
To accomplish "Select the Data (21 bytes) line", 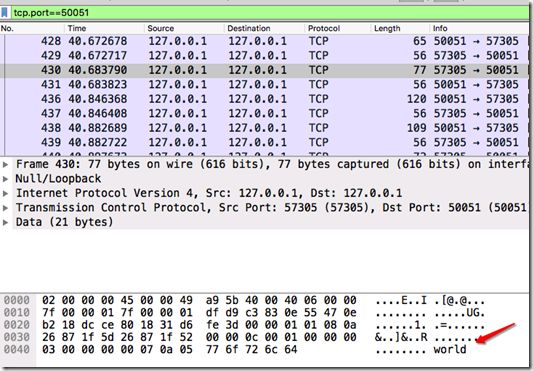I will [x=271, y=222].
